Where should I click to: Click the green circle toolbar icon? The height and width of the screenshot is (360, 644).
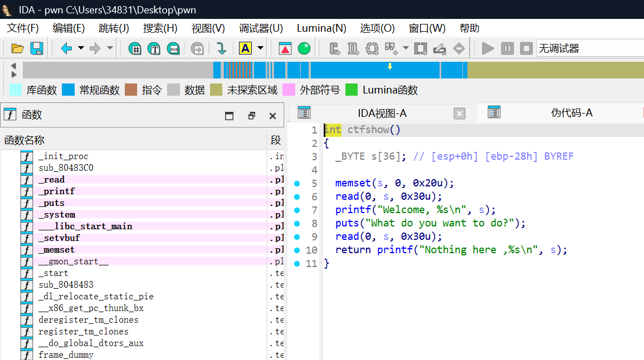304,48
